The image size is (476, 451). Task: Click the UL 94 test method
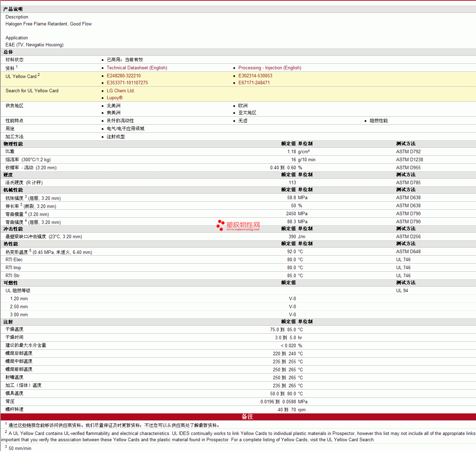coord(402,291)
